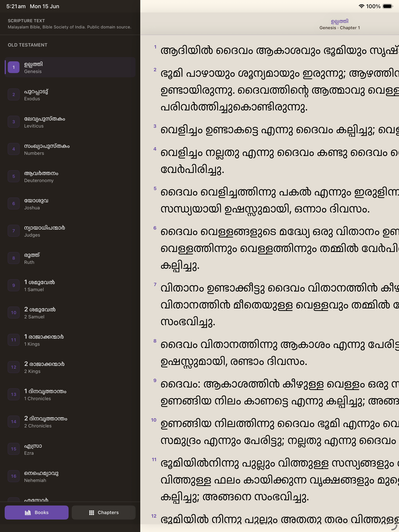This screenshot has width=399, height=532.
Task: Open the Exodus book entry
Action: tap(70, 94)
